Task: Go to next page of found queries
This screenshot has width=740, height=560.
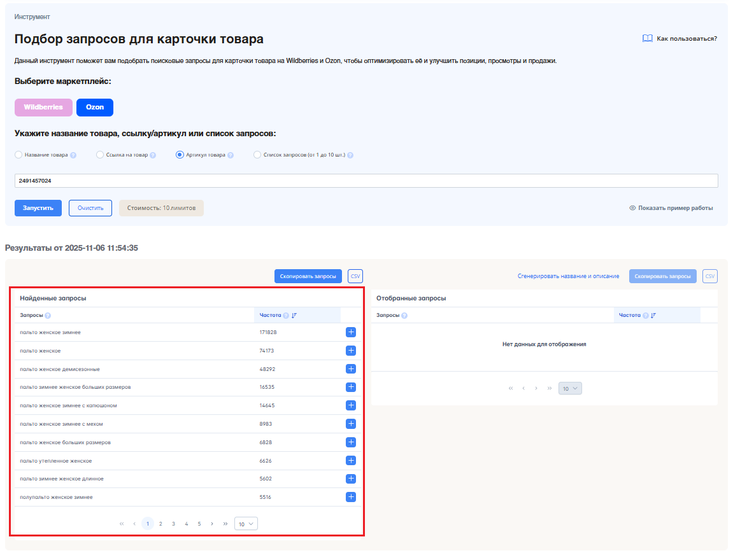Action: point(212,524)
